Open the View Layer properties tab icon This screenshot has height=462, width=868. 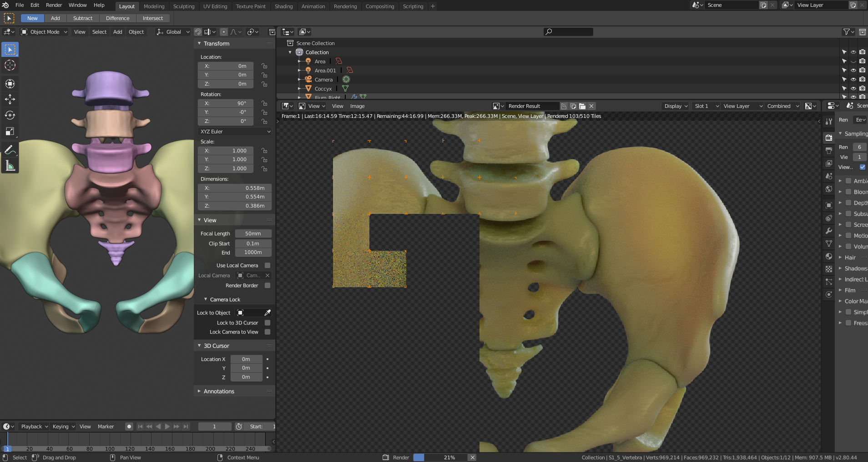(x=829, y=163)
